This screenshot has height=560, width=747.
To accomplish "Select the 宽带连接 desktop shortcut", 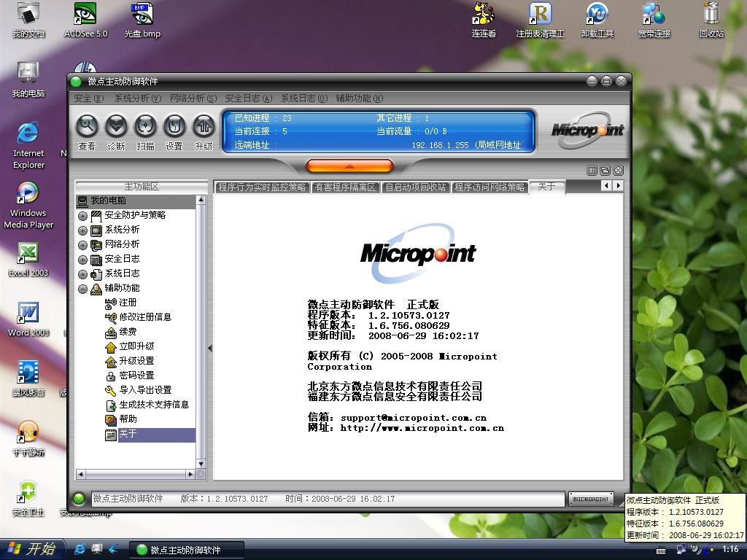I will [654, 20].
